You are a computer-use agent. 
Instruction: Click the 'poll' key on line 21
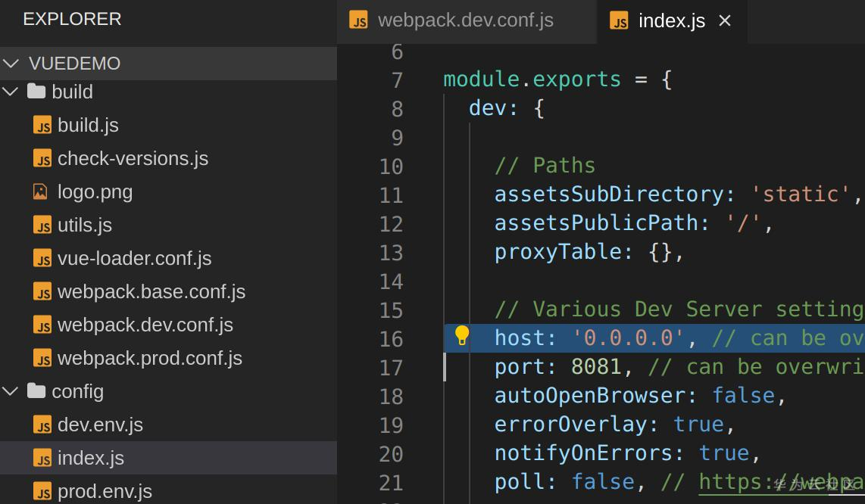(520, 481)
